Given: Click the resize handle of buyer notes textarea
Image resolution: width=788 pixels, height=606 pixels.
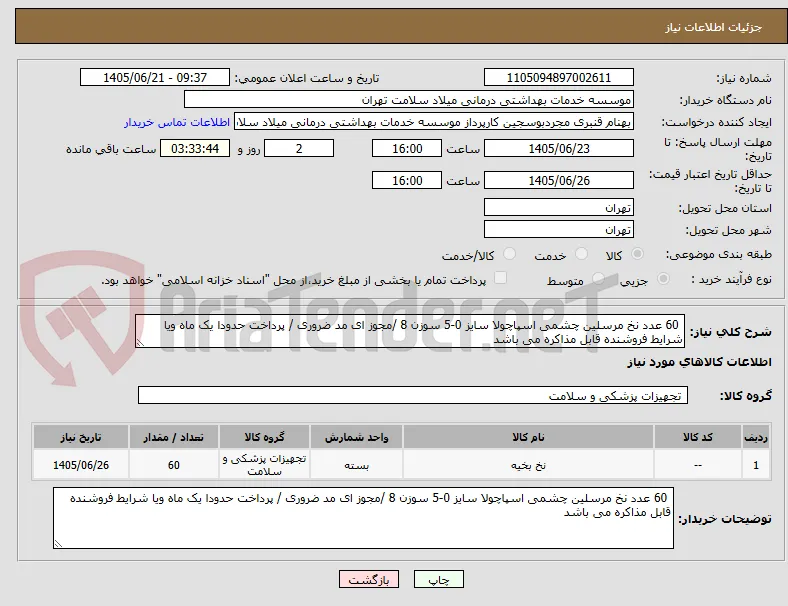Looking at the screenshot, I should click(58, 543).
